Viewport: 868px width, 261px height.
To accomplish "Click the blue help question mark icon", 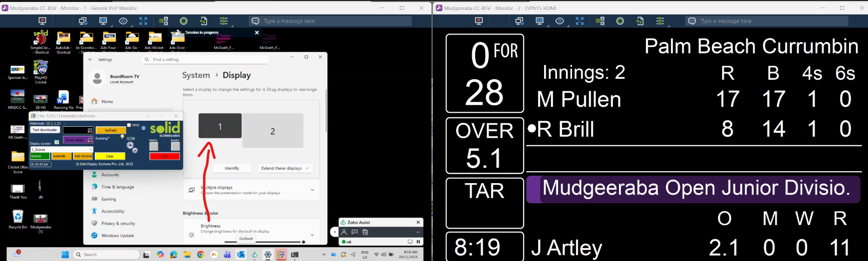I will click(144, 128).
